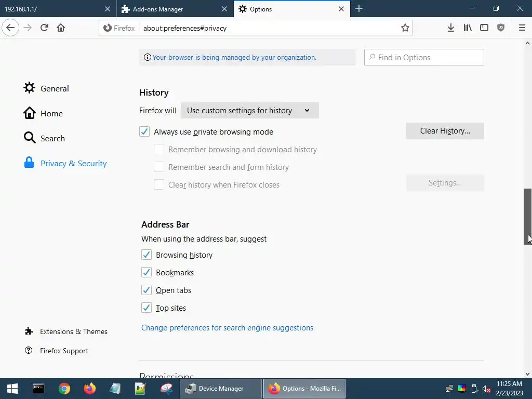Uncheck Always use private browsing mode

pyautogui.click(x=144, y=131)
